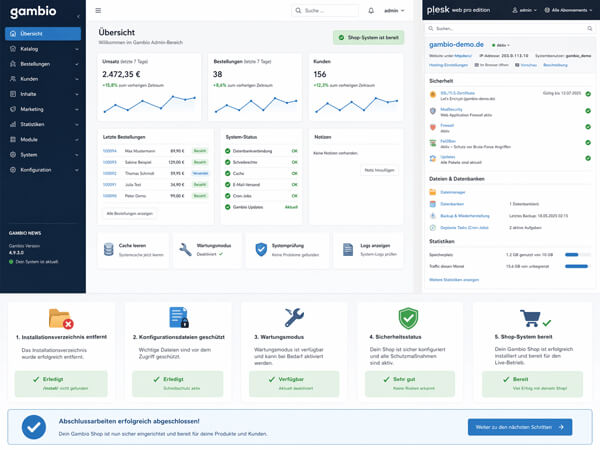Open the Umsatz line chart

coord(150,104)
